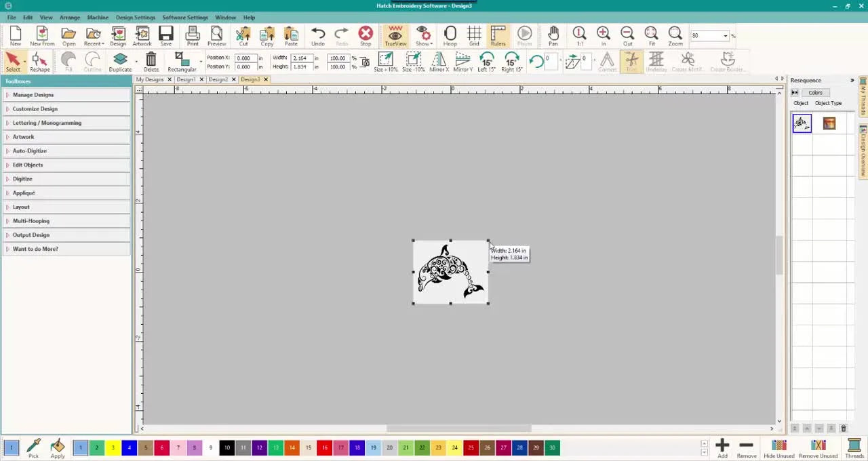Image resolution: width=868 pixels, height=461 pixels.
Task: Rotate the design Left 15 degrees
Action: coord(487,62)
